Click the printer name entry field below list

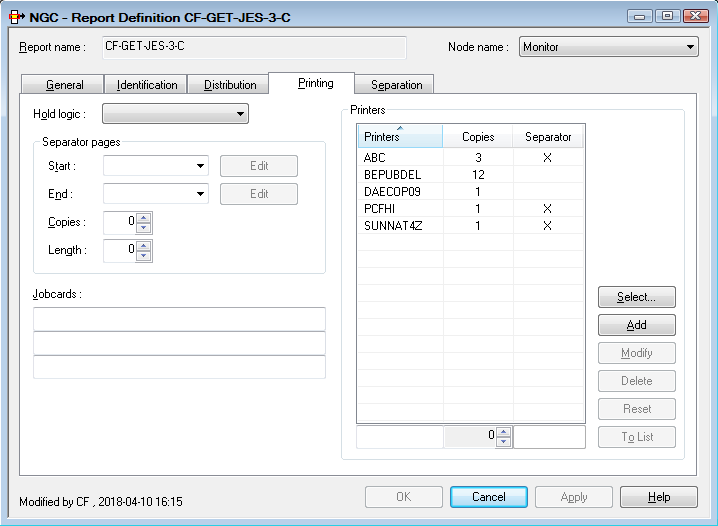(400, 437)
